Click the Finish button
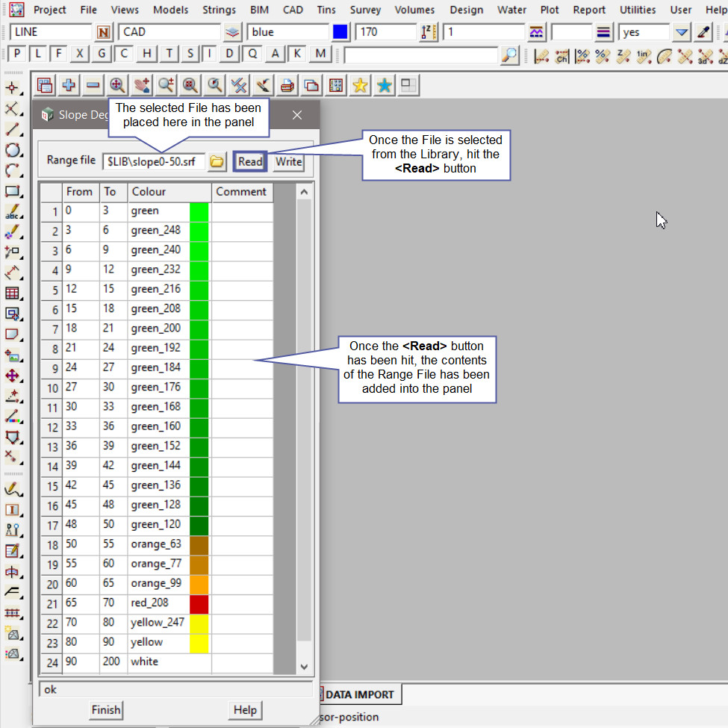Screen dimensions: 728x728 click(105, 709)
